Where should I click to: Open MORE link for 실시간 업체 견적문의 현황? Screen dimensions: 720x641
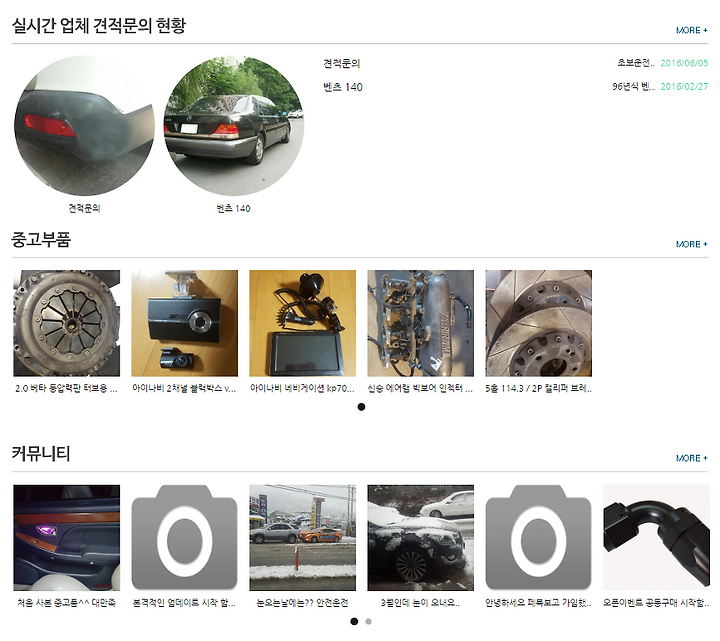[692, 30]
